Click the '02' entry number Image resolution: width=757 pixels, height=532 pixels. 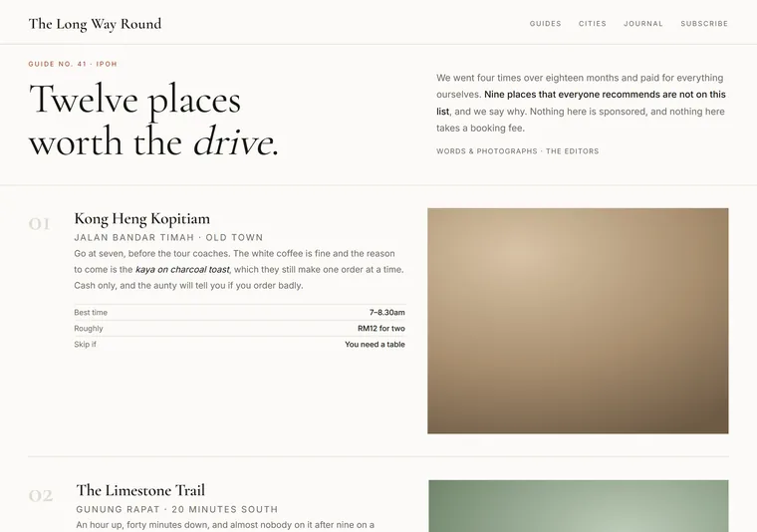[41, 496]
